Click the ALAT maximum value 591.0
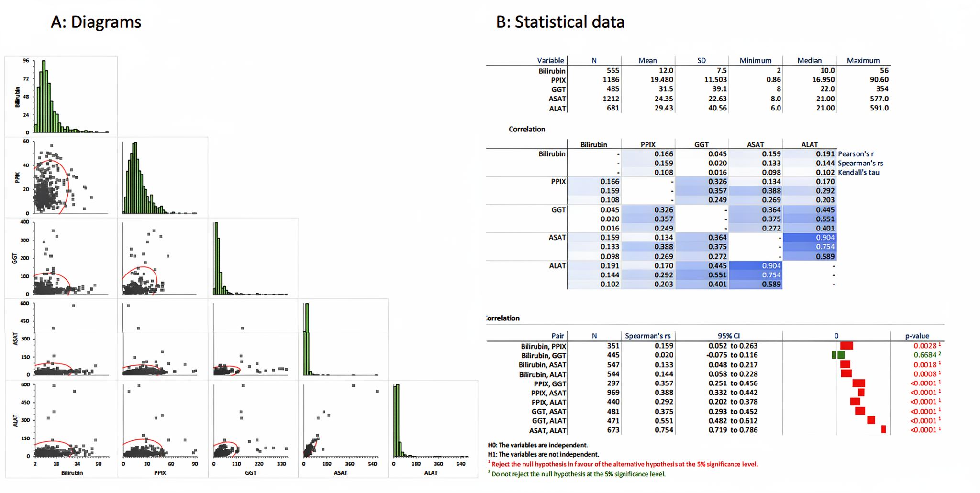Screen dimensions: 980x493 [879, 108]
